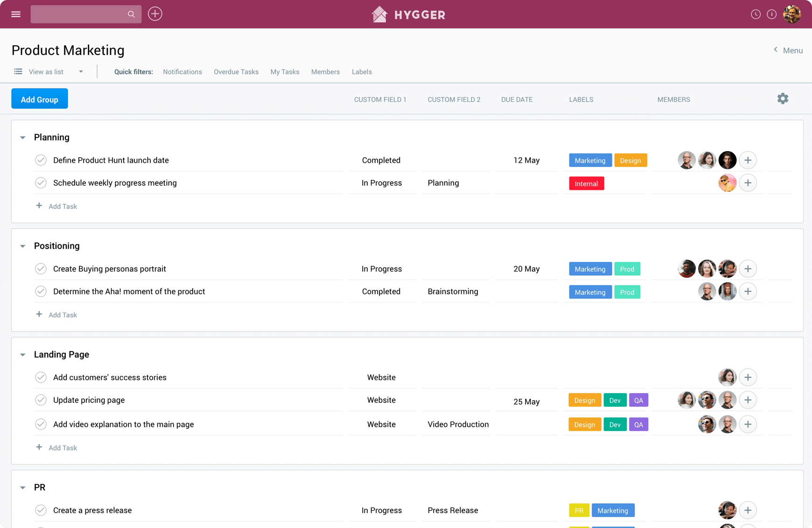Click the Add Group button
This screenshot has width=812, height=528.
click(39, 98)
